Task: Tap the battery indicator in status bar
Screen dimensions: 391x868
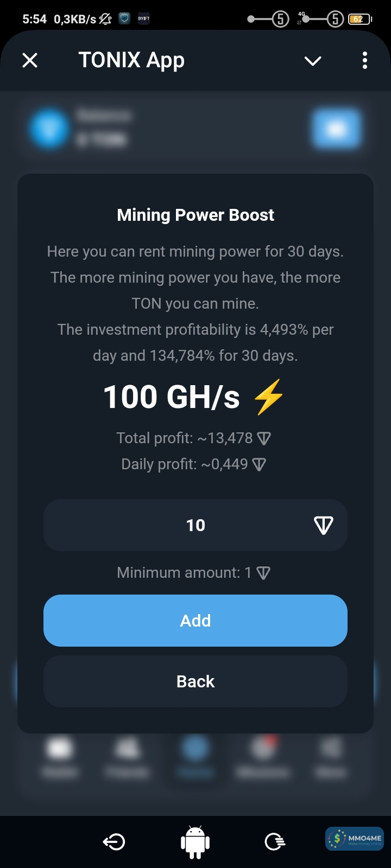Action: click(x=360, y=19)
